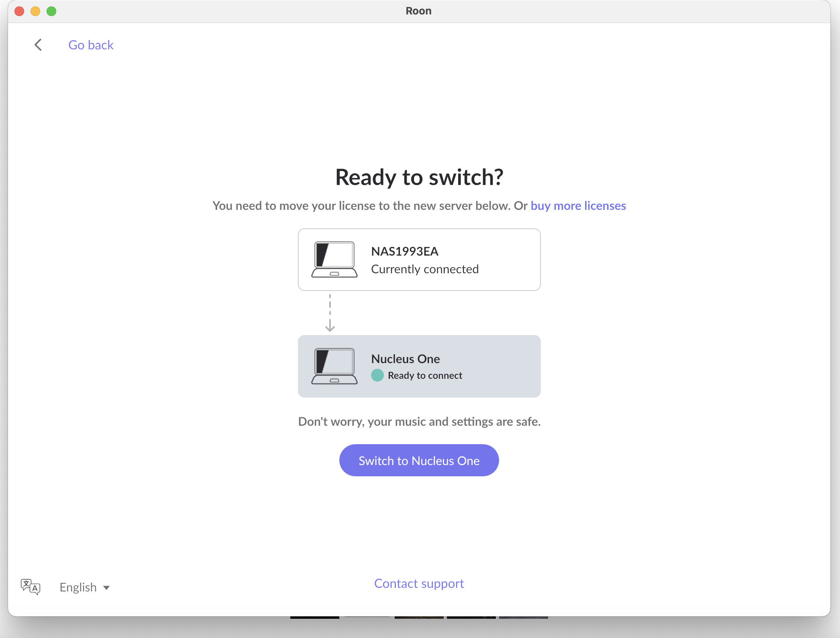
Task: Select the Nucleus One server card
Action: [x=419, y=366]
